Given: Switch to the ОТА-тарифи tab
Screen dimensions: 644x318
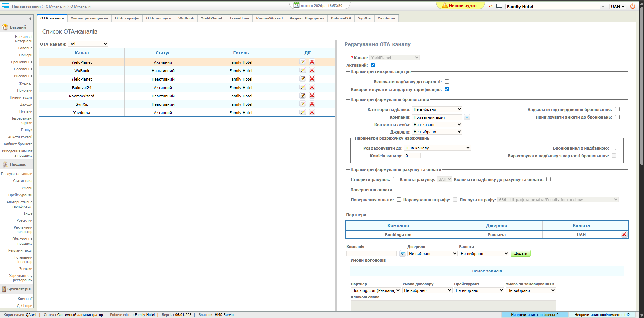Looking at the screenshot, I should tap(127, 18).
